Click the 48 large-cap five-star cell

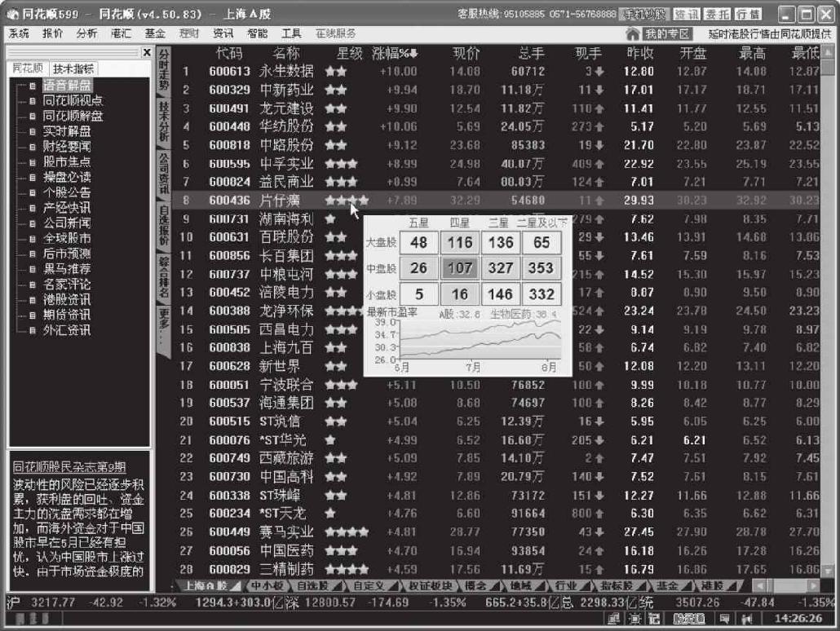point(419,243)
